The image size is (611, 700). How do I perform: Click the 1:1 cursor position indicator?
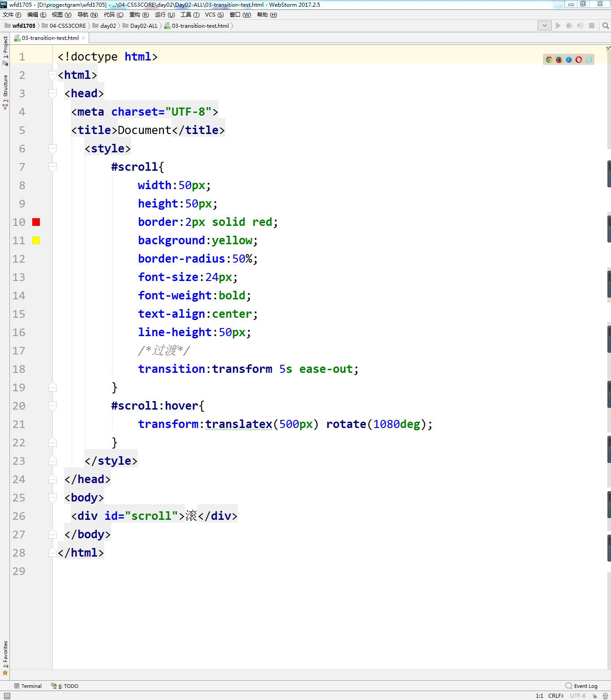[x=539, y=696]
